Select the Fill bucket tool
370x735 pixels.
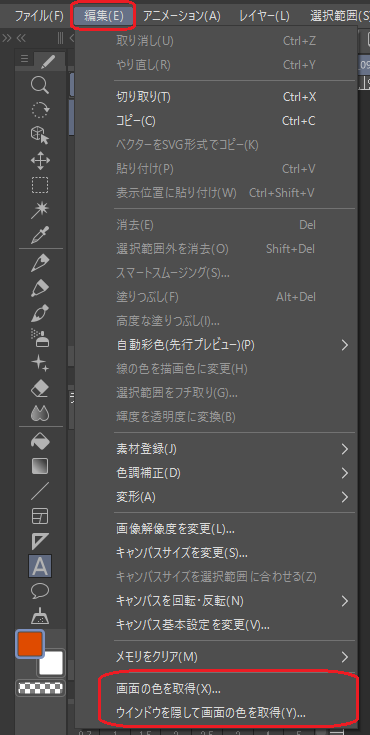[x=40, y=441]
